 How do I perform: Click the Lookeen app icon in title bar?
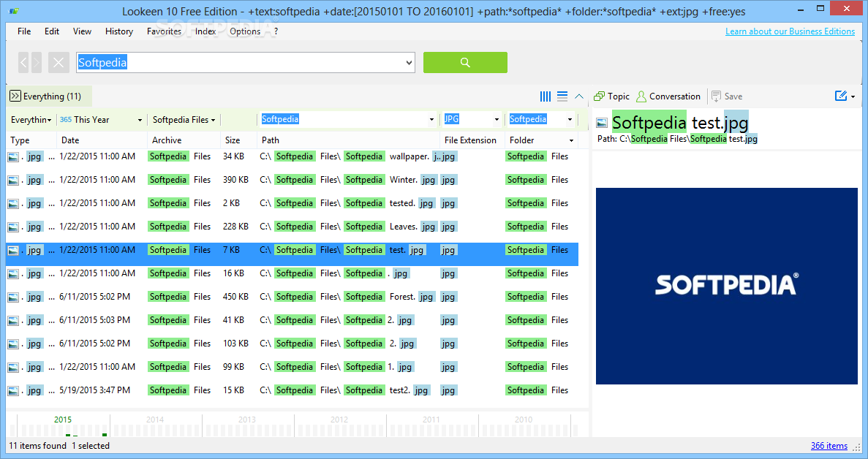click(14, 11)
